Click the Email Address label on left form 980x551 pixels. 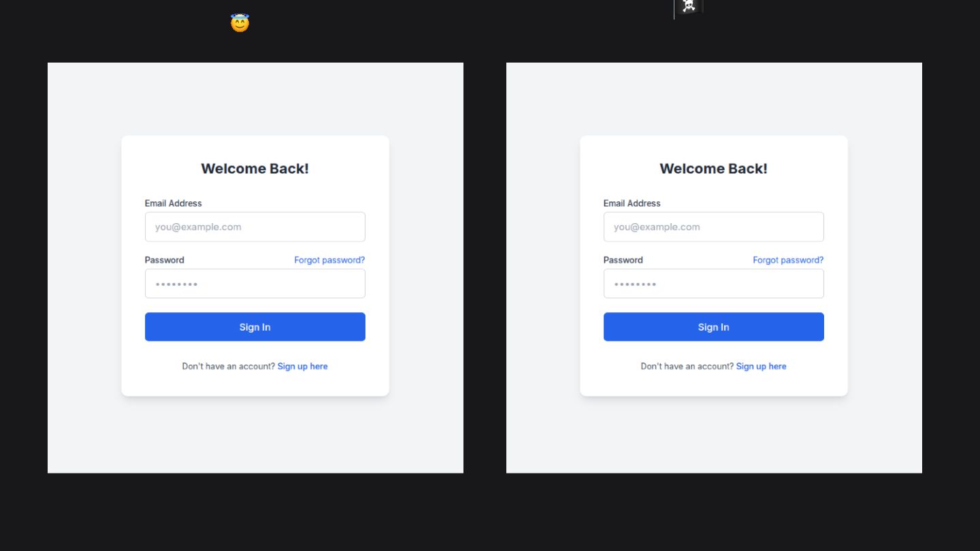(x=173, y=203)
